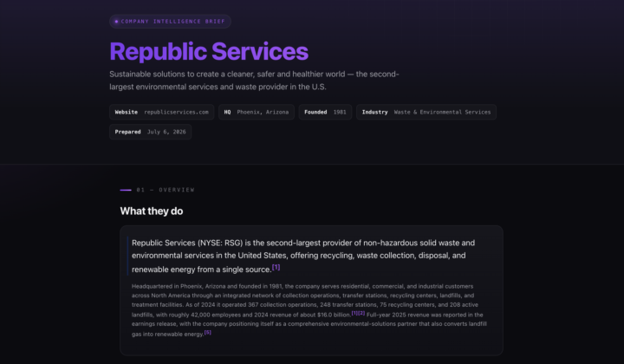
Task: Click the Prepared July 6, 2026 chip
Action: pos(151,132)
